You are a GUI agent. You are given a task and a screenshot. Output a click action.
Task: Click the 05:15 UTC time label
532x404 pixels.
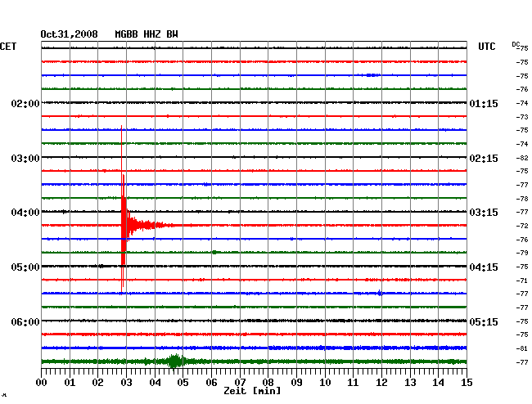pos(484,321)
